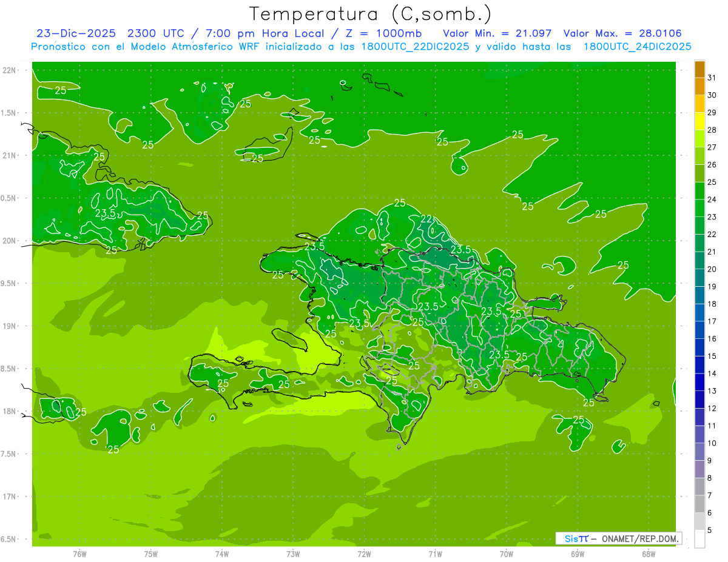
Task: Click legend swatch between 24 and 25
Action: point(700,190)
